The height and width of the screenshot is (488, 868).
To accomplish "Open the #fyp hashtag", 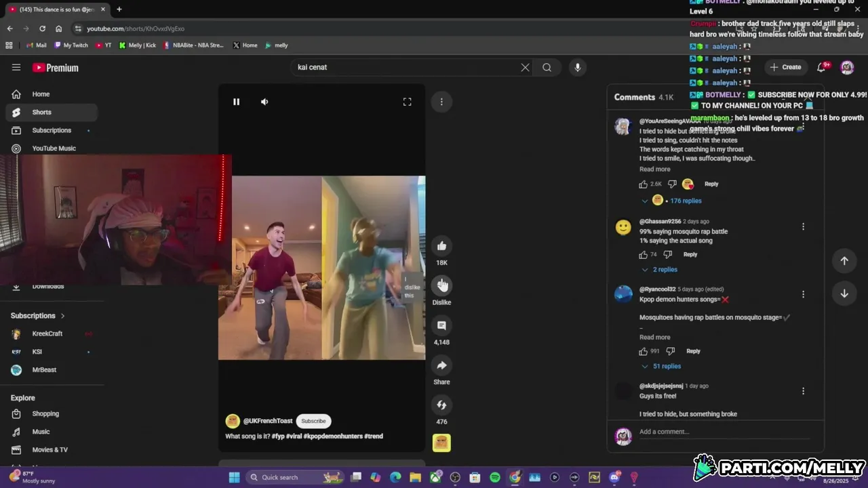I will point(278,436).
